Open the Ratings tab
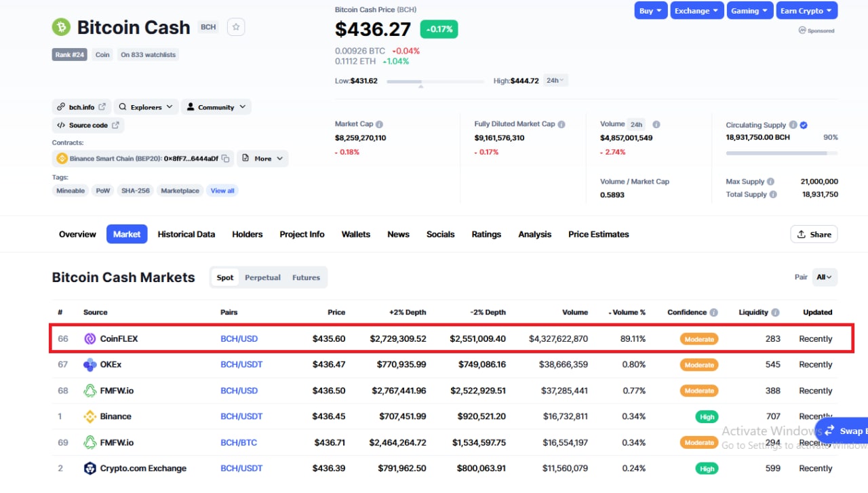The image size is (868, 493). [486, 234]
